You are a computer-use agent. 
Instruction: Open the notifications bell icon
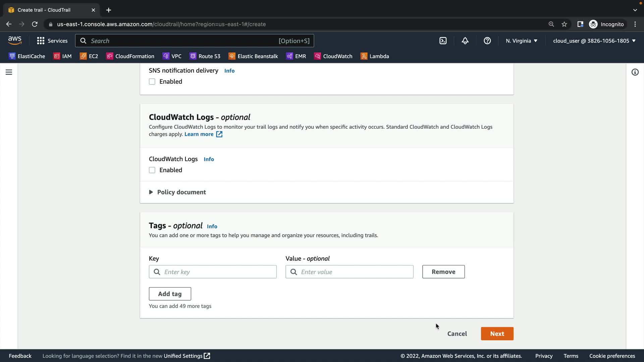tap(465, 41)
